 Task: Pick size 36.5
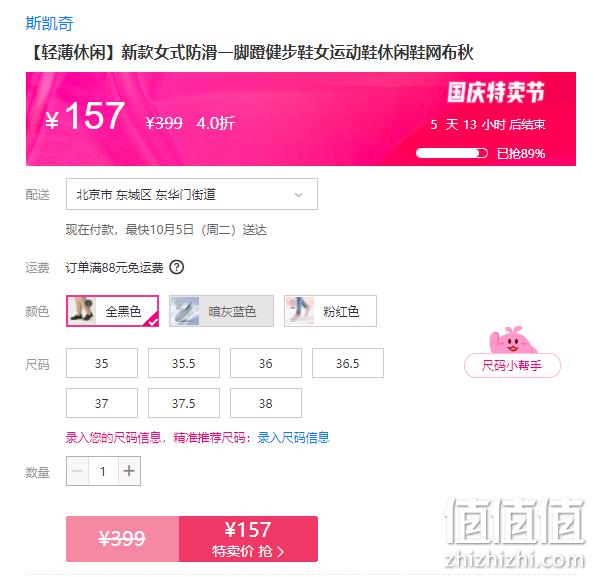(348, 363)
